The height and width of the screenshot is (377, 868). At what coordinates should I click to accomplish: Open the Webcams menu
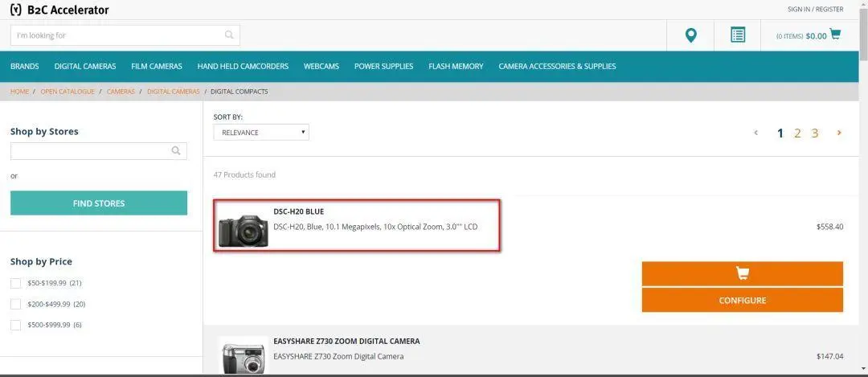point(321,67)
